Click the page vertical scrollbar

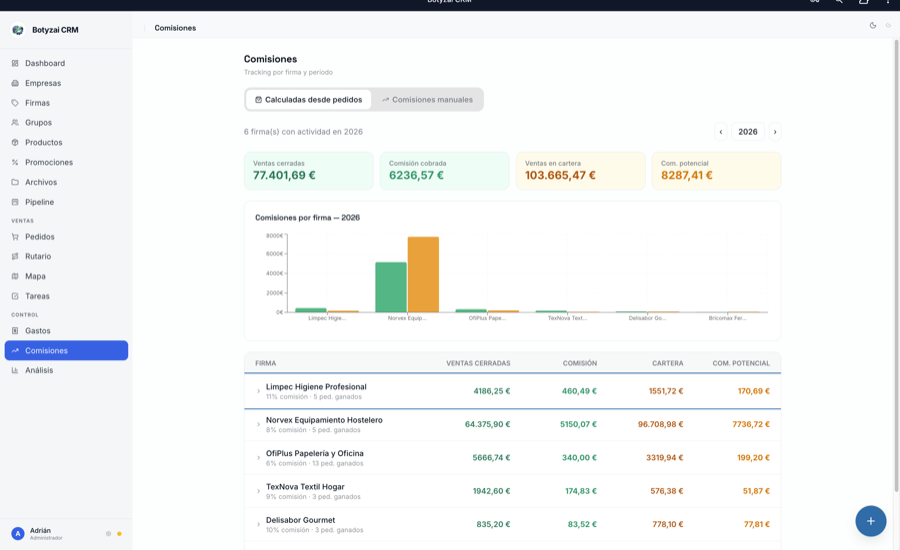[x=896, y=264]
